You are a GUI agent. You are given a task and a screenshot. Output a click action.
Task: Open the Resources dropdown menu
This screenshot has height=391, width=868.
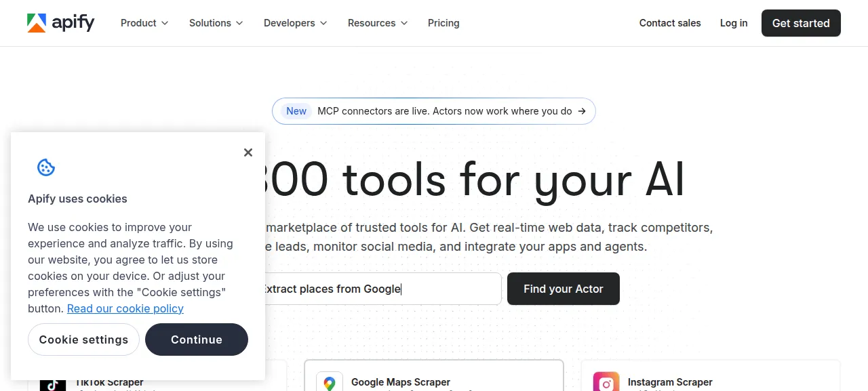378,23
